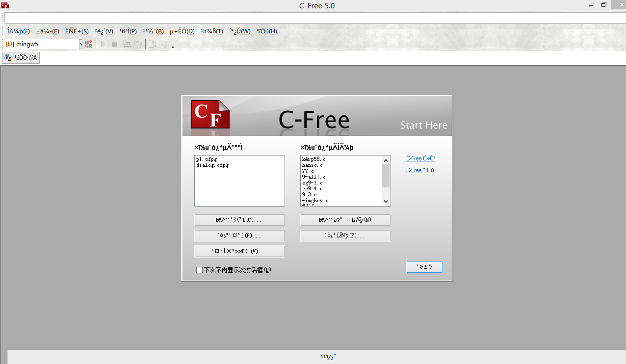Screen dimensions: 626x364
Task: Click the project converter button labeled (V)...
Action: [239, 252]
